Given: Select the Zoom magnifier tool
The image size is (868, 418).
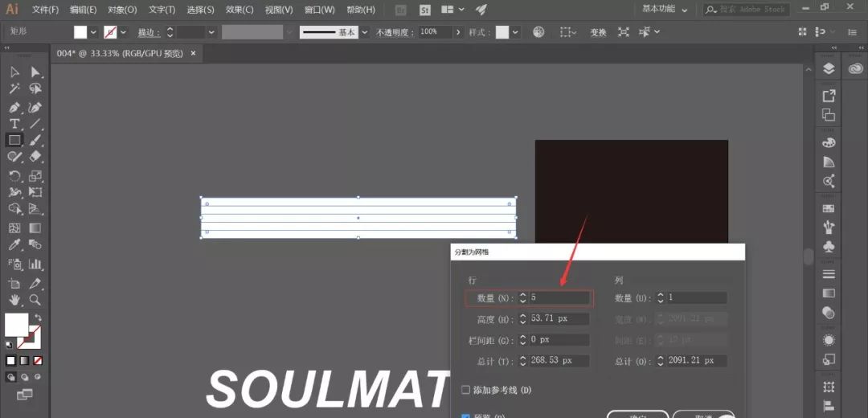Looking at the screenshot, I should point(35,300).
